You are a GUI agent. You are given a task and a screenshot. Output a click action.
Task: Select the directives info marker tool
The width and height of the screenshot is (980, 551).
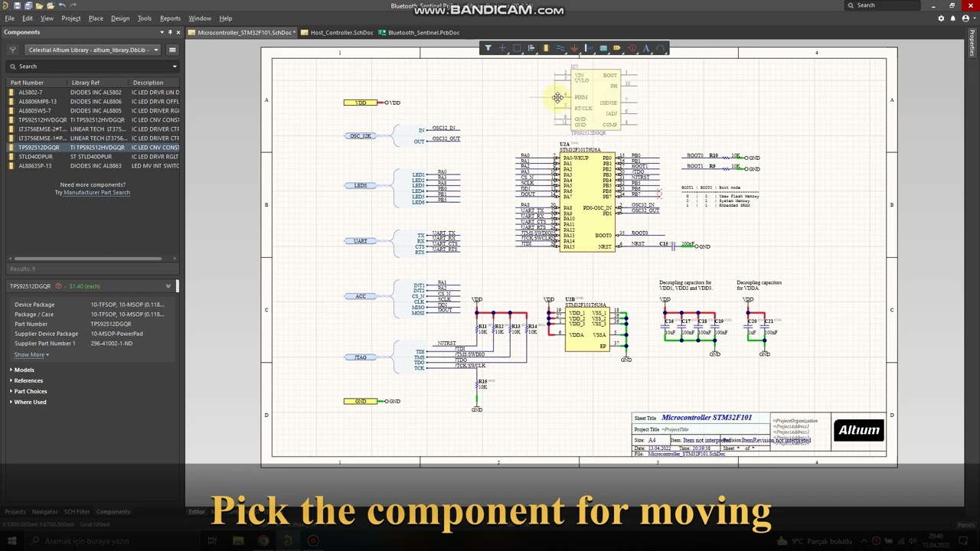(x=632, y=48)
